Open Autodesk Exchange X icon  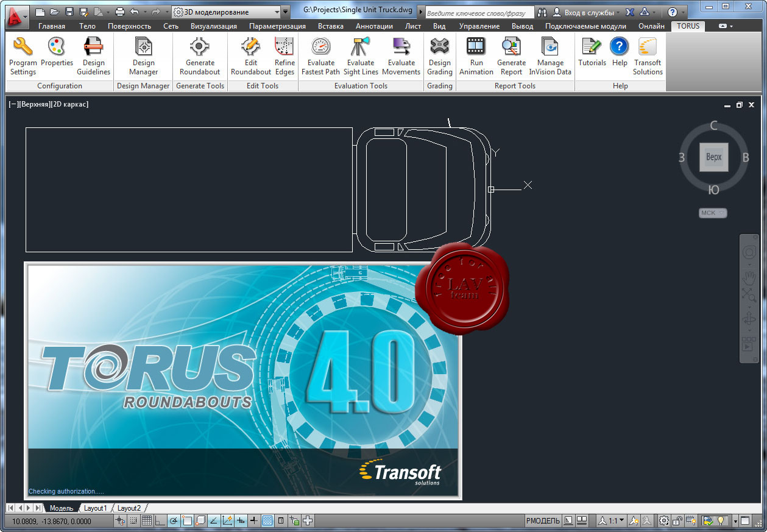pyautogui.click(x=630, y=12)
